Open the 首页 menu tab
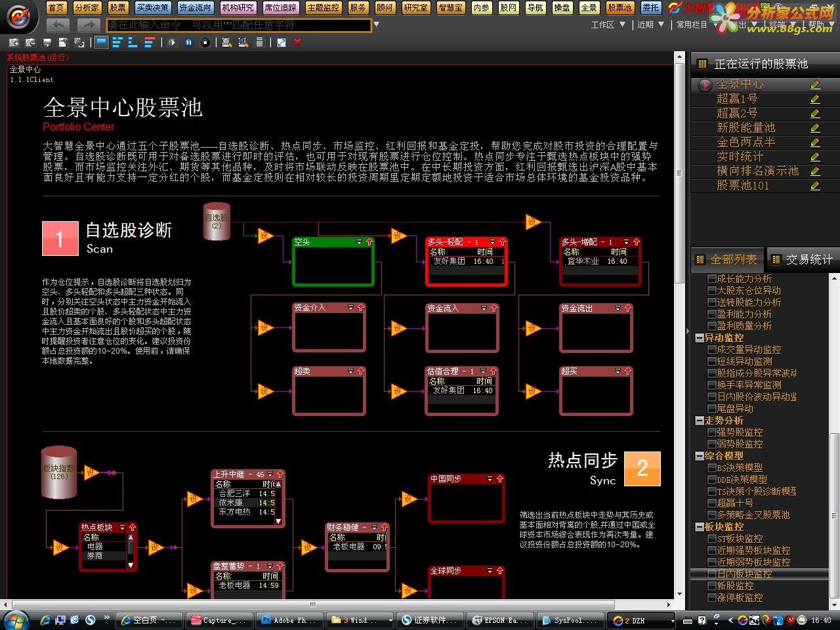The image size is (840, 630). 56,8
